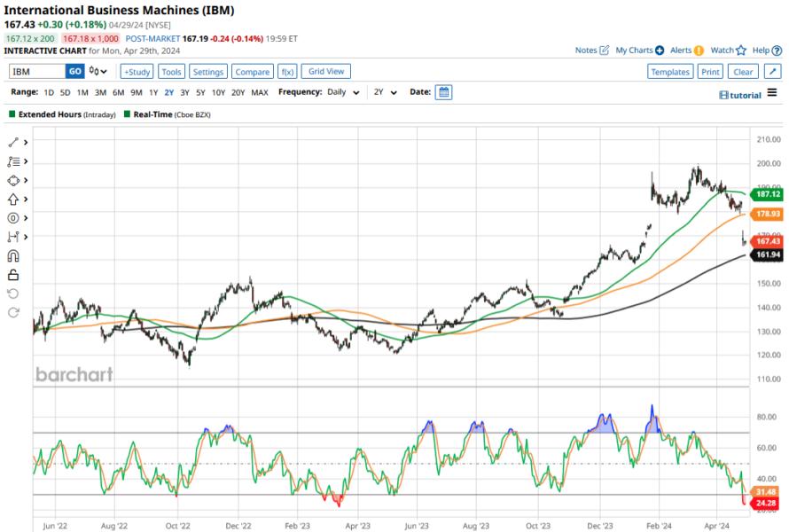Select the trend line drawing tool
Image resolution: width=789 pixels, height=532 pixels.
(13, 143)
